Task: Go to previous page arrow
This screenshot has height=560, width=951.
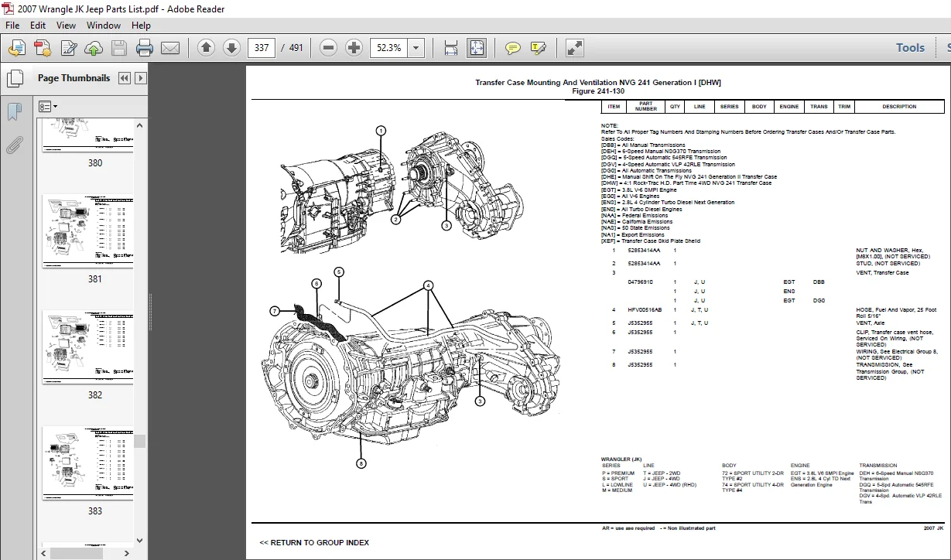Action: pyautogui.click(x=206, y=48)
